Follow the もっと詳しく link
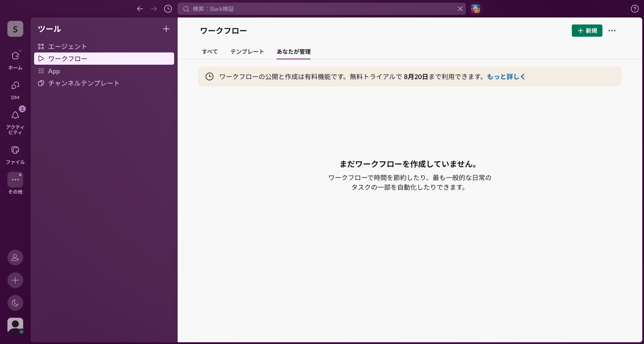644x344 pixels. pos(506,76)
